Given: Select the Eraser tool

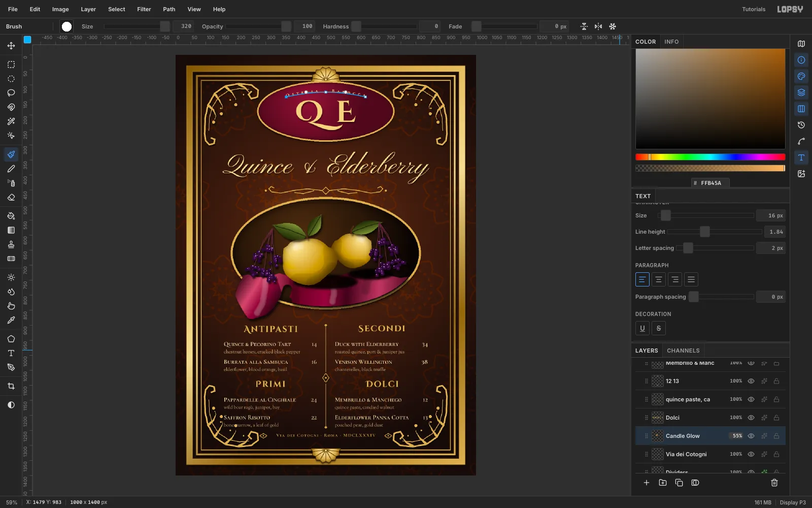Looking at the screenshot, I should point(11,197).
